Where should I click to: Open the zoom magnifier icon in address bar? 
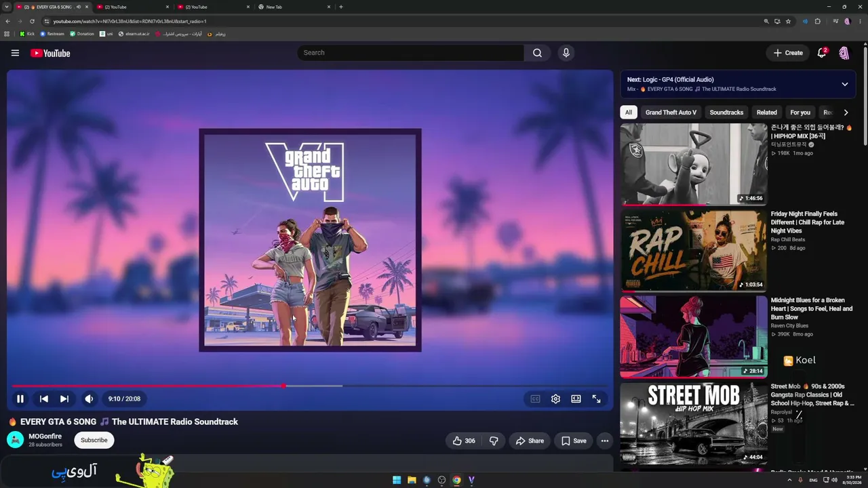[766, 21]
